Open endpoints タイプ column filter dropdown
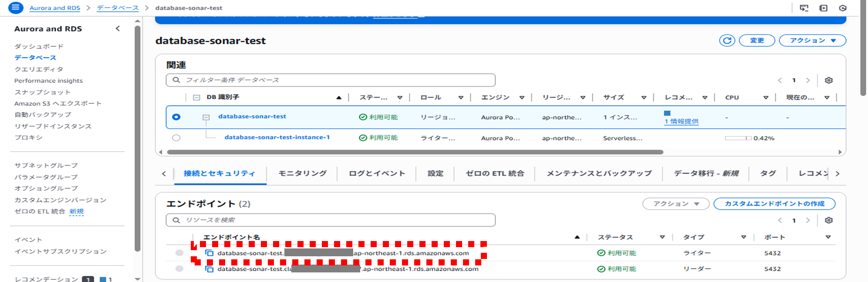Image resolution: width=868 pixels, height=282 pixels. (x=743, y=237)
